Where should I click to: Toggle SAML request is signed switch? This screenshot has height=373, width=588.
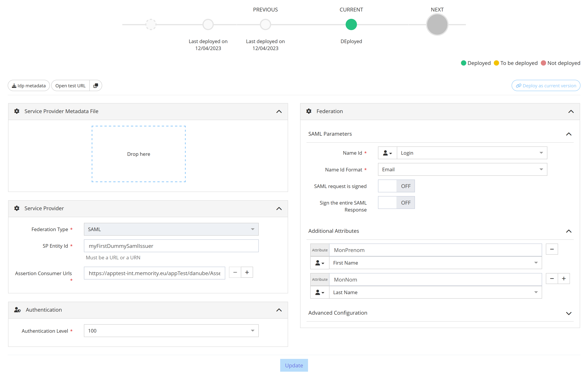pyautogui.click(x=396, y=186)
